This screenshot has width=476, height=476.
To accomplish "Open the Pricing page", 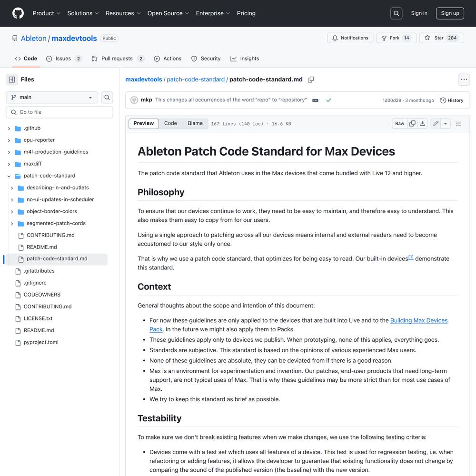I will [x=246, y=13].
